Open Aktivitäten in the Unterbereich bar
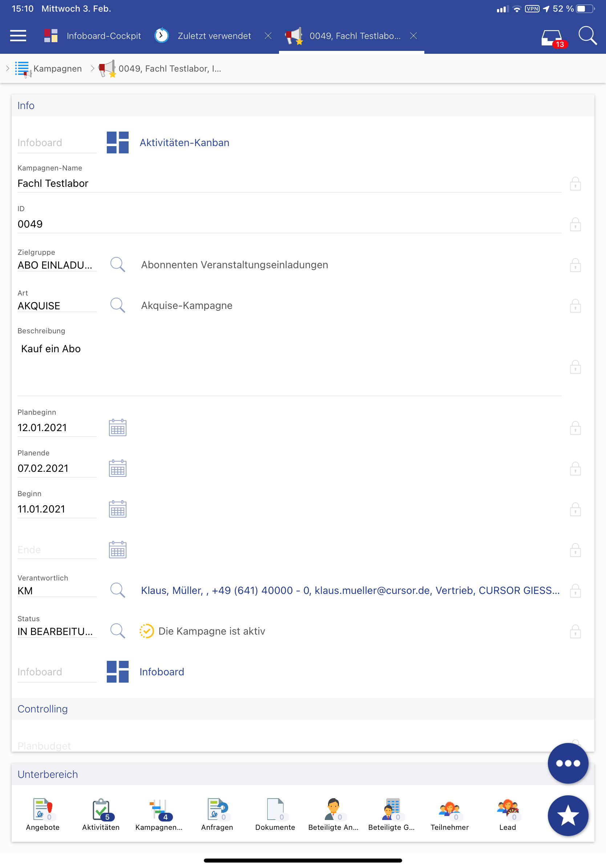Screen dimensions: 606x868 [x=101, y=814]
